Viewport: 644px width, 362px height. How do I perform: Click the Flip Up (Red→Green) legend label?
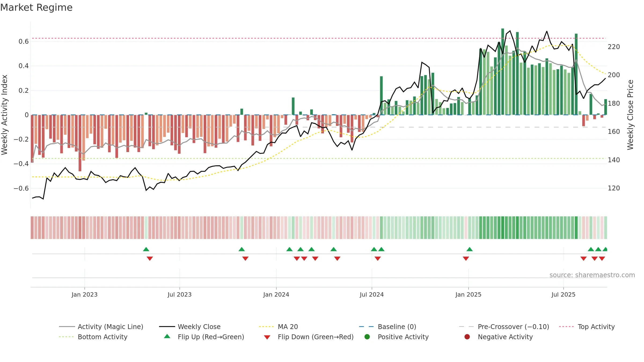pos(211,337)
